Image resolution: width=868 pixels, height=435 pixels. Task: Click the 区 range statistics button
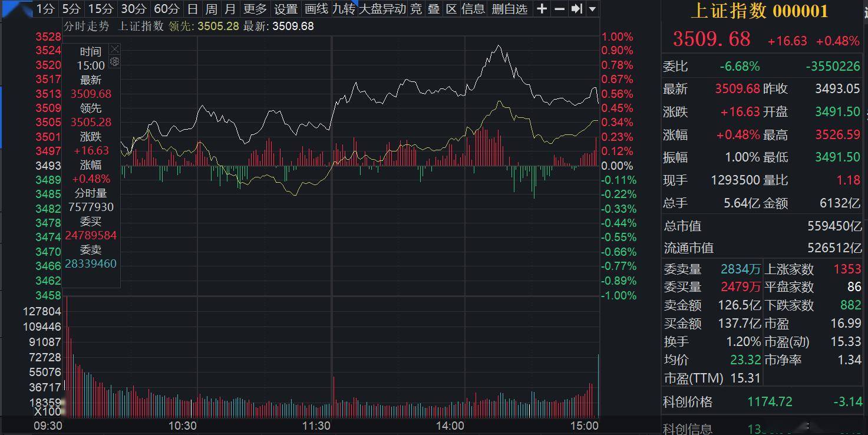point(451,9)
